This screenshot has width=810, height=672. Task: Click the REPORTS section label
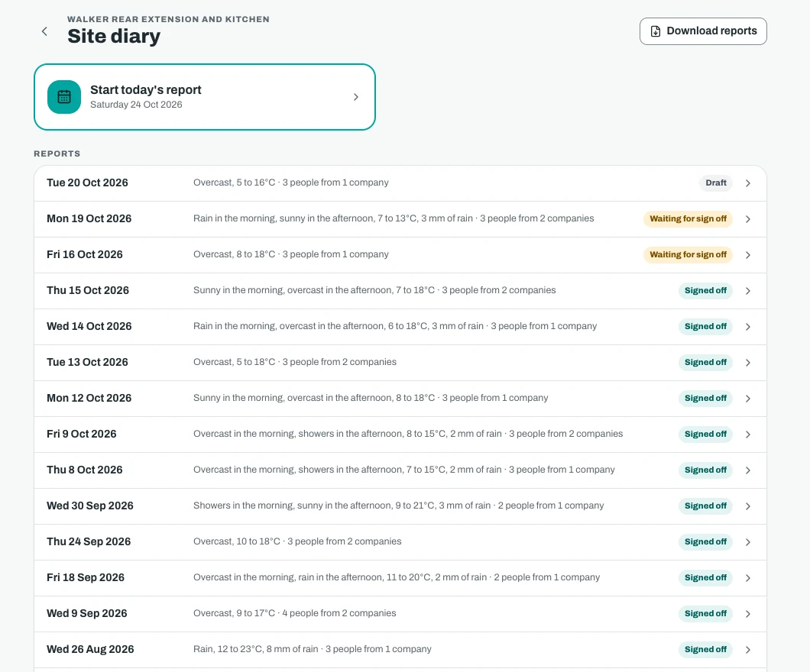(x=57, y=153)
